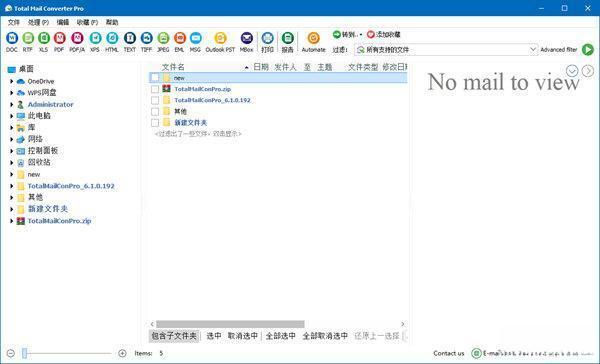Sort by 发件人 column header
The height and width of the screenshot is (364, 600).
[x=285, y=67]
